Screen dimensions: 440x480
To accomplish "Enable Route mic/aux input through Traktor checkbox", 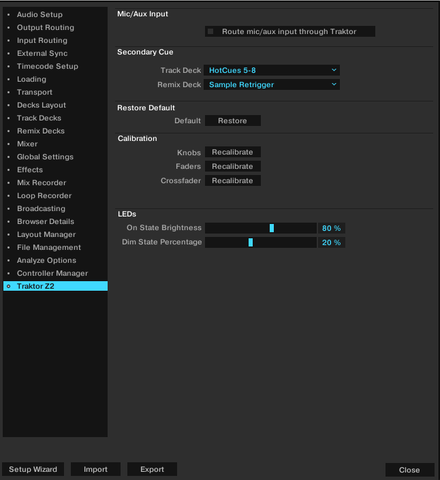I will tap(210, 32).
